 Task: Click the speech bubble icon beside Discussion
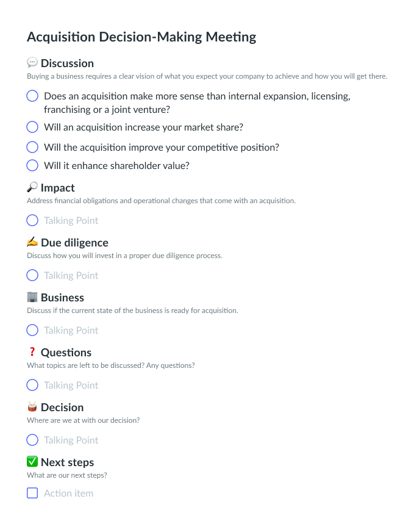point(32,63)
